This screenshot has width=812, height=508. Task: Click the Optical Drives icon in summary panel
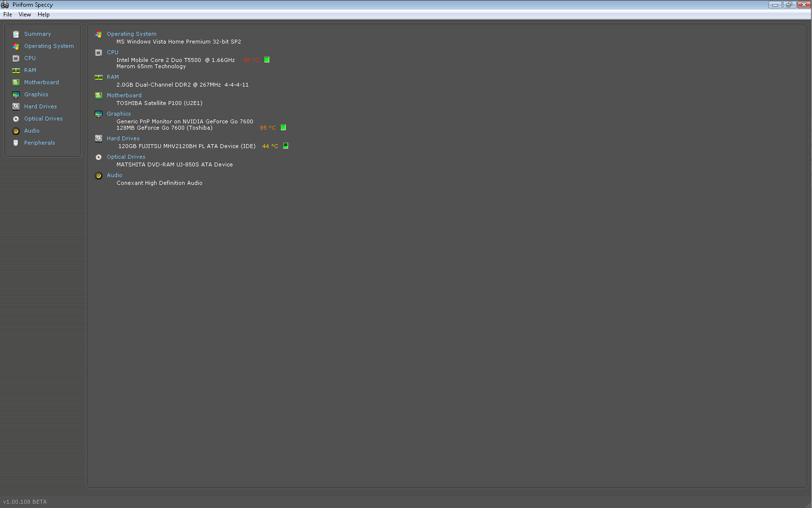99,157
